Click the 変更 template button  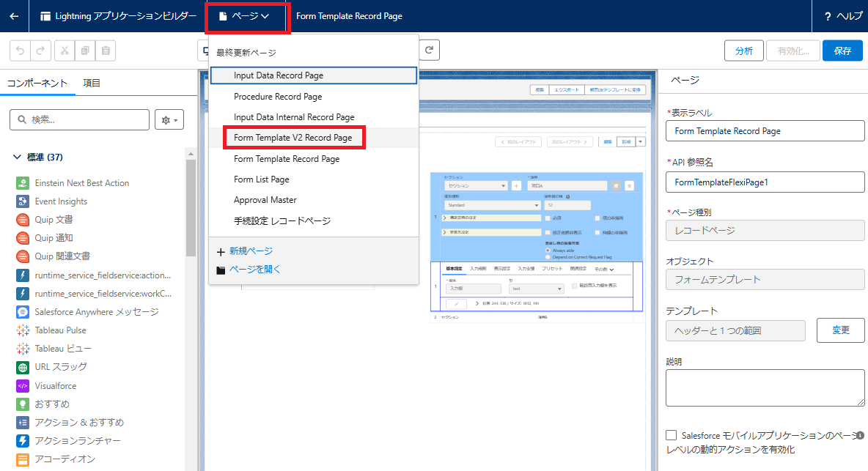pos(840,330)
